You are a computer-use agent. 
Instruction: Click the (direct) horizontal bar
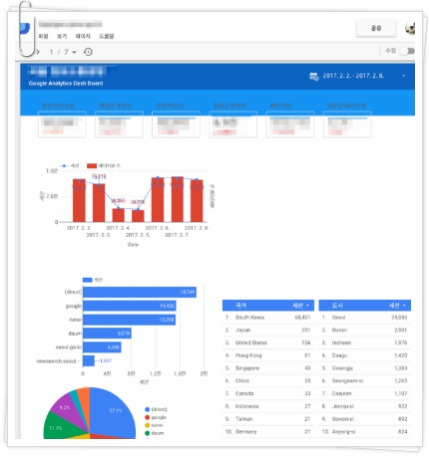(x=140, y=292)
